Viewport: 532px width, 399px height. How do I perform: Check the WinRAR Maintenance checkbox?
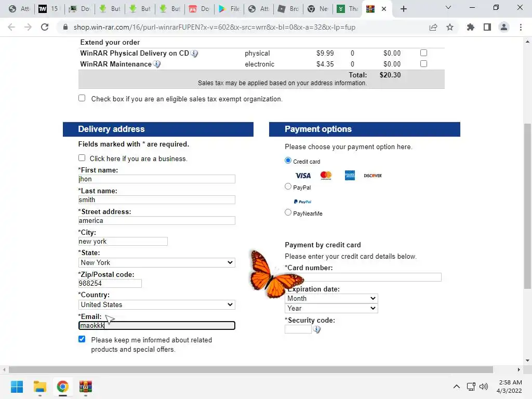coord(423,63)
